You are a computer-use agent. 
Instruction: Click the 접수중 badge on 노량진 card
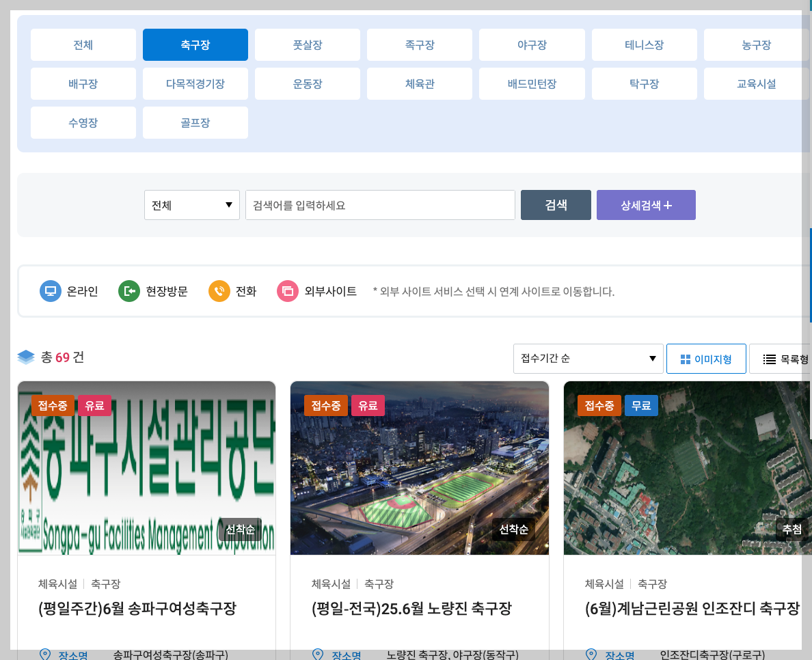click(326, 405)
